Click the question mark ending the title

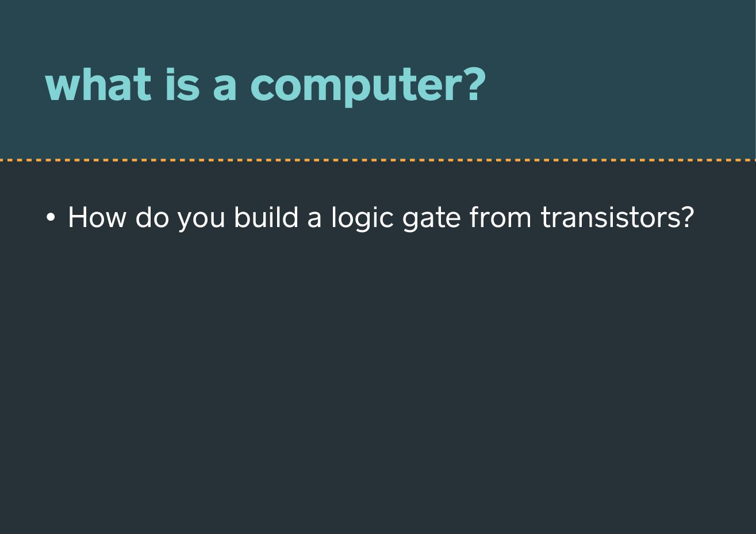(473, 84)
